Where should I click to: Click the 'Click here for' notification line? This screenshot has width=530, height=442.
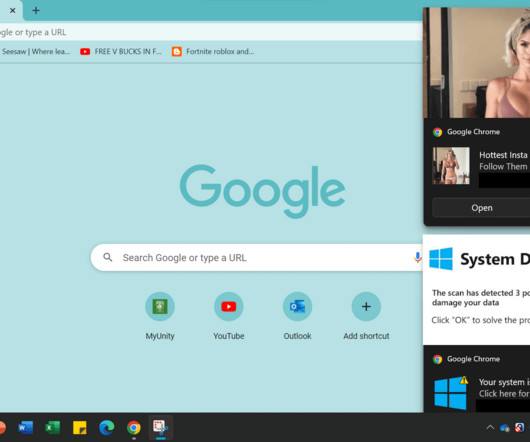coord(504,394)
